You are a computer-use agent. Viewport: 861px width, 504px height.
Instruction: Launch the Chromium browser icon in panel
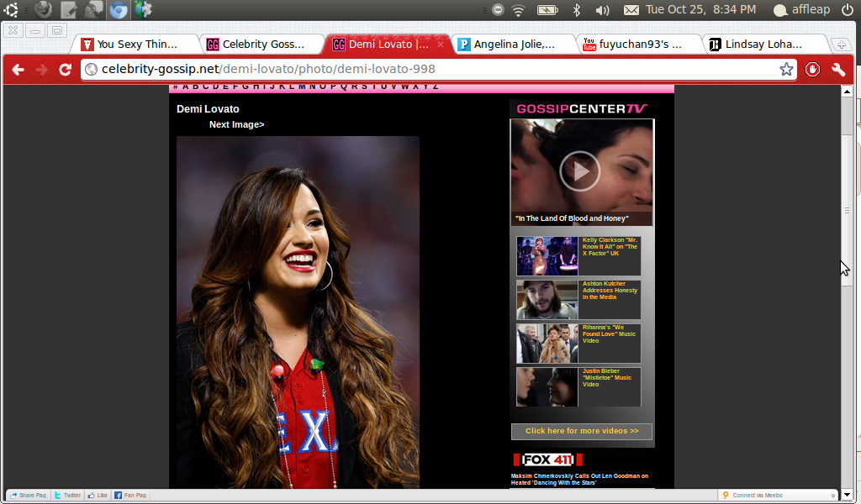[x=118, y=9]
